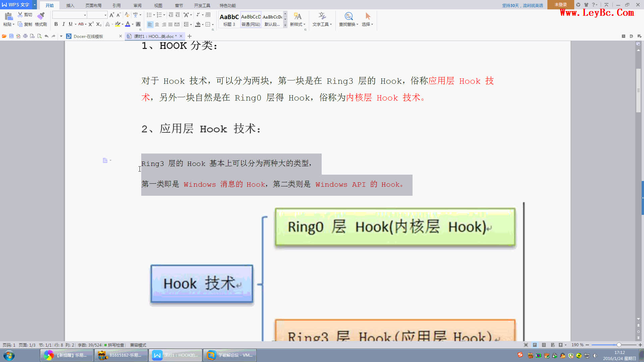This screenshot has width=644, height=362.
Task: Click the paragraph shading bucket icon
Action: [198, 24]
